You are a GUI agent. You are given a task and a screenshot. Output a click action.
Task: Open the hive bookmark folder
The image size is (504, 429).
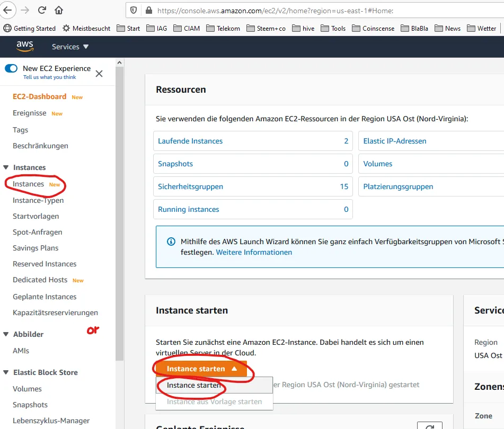tap(303, 28)
